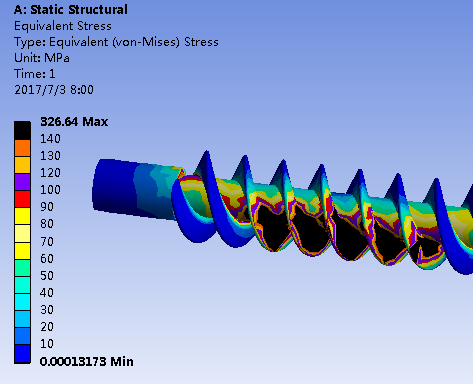Image resolution: width=473 pixels, height=384 pixels.
Task: Select the red legend band above 90
Action: coord(22,199)
